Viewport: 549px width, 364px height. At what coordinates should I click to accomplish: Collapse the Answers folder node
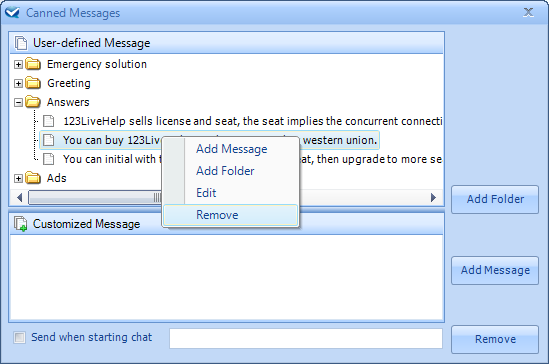click(x=18, y=102)
